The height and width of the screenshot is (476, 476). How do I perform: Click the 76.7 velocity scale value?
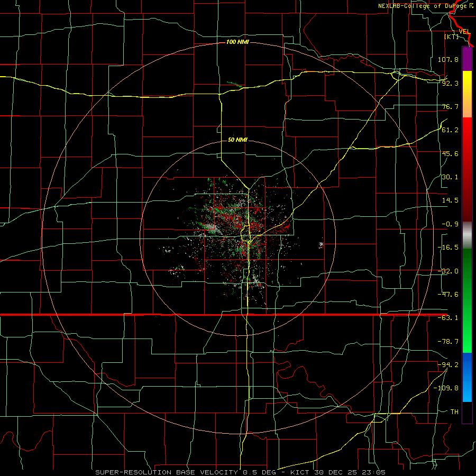(450, 106)
